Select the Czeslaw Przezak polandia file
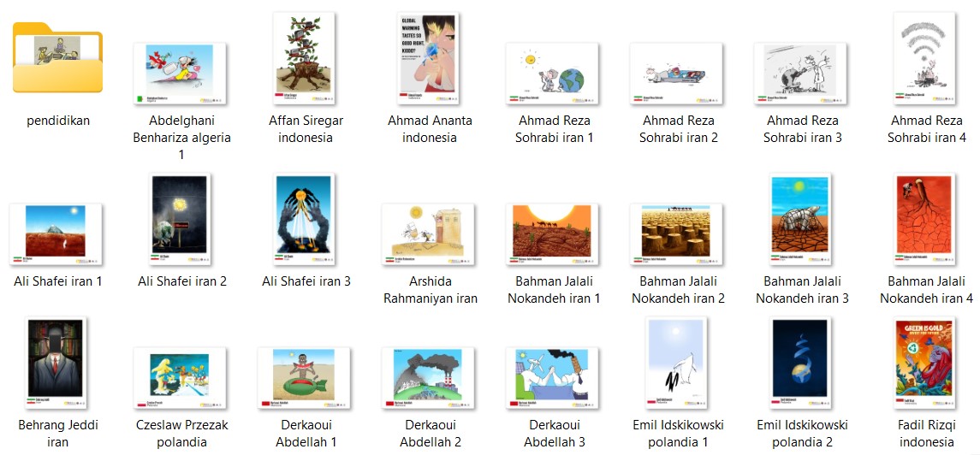980x455 pixels. coord(180,379)
